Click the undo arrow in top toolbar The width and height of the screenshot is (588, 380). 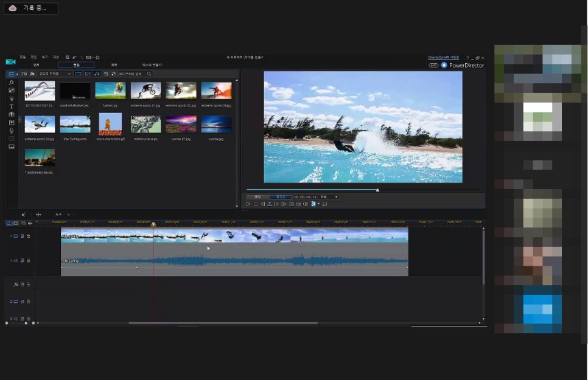click(x=75, y=57)
